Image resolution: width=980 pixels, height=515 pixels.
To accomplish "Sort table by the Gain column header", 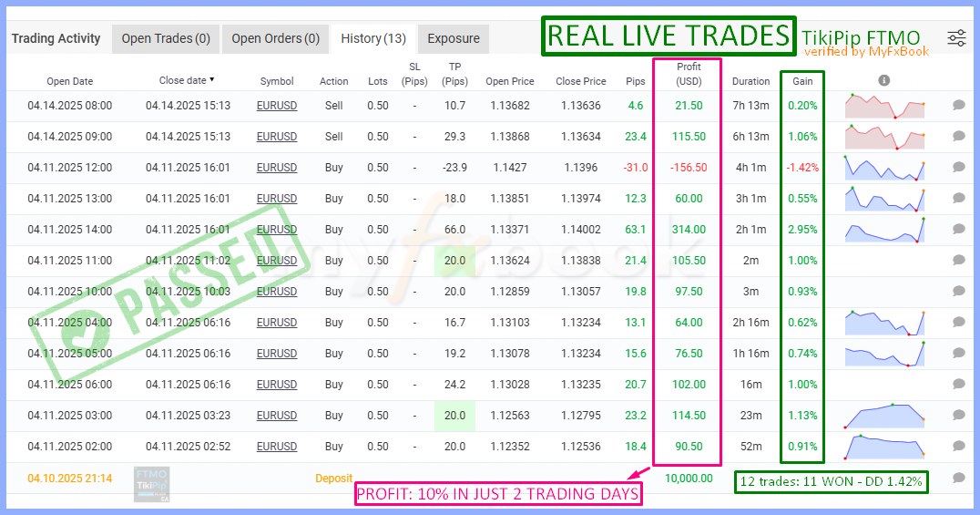I will click(x=802, y=81).
